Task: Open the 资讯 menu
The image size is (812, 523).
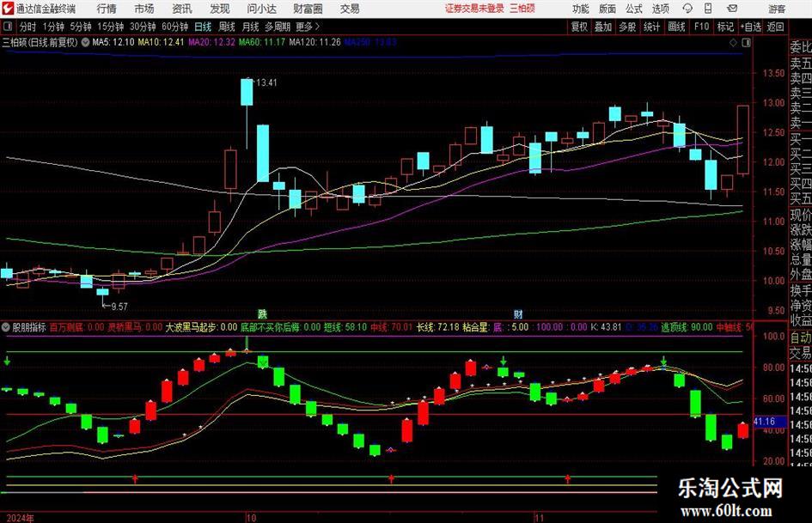Action: [182, 9]
